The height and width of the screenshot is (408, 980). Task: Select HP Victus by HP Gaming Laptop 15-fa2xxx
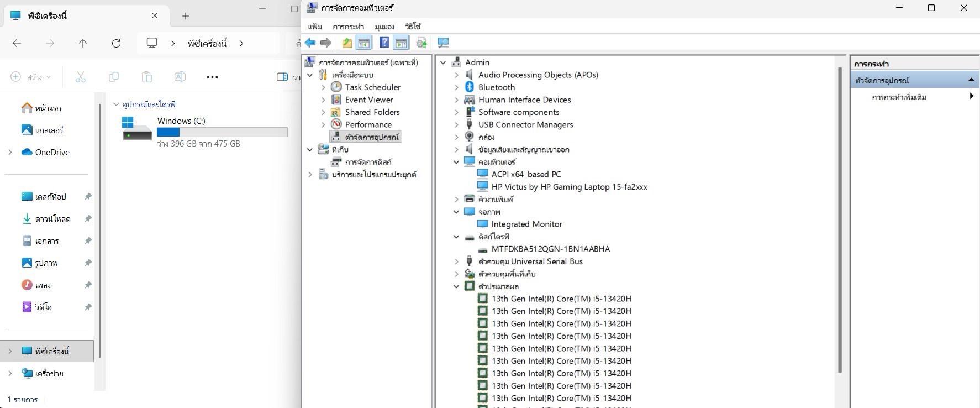(569, 187)
